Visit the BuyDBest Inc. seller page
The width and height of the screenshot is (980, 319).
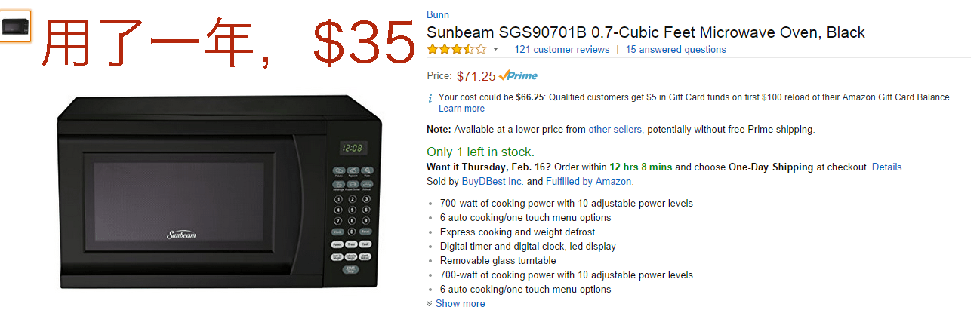coord(492,182)
